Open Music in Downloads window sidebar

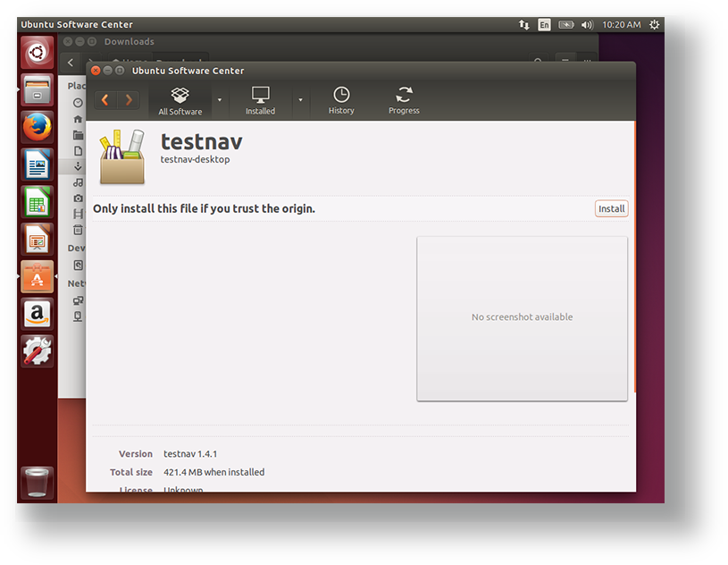(x=78, y=182)
